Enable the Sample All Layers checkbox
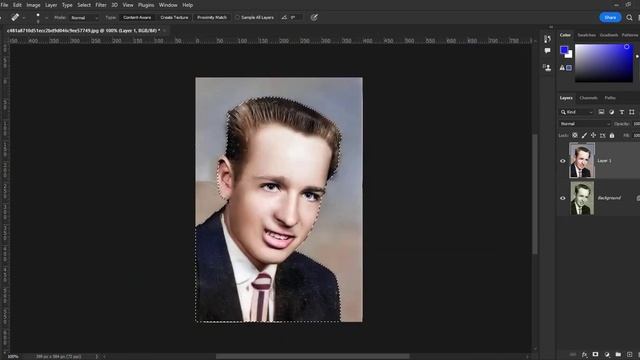Viewport: 640px width, 360px height. (x=237, y=18)
